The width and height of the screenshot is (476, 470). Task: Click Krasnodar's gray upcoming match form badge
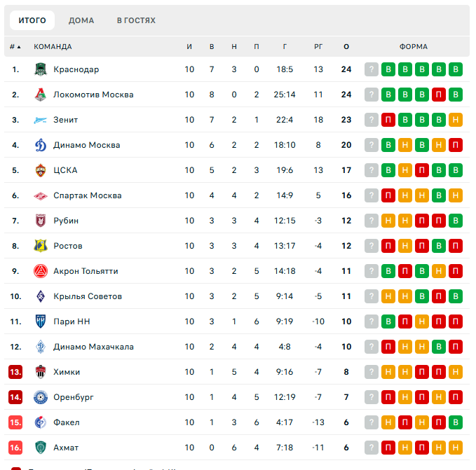coord(372,69)
